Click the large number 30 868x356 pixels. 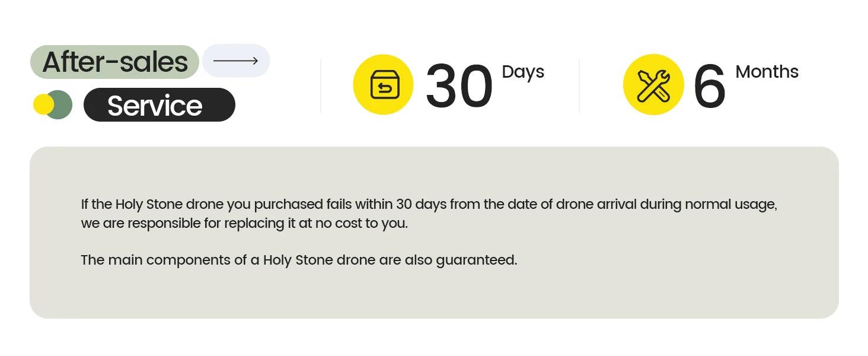459,87
